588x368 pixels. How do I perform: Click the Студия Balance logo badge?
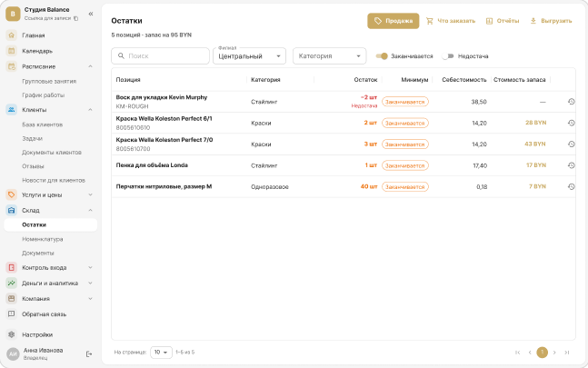pyautogui.click(x=13, y=14)
